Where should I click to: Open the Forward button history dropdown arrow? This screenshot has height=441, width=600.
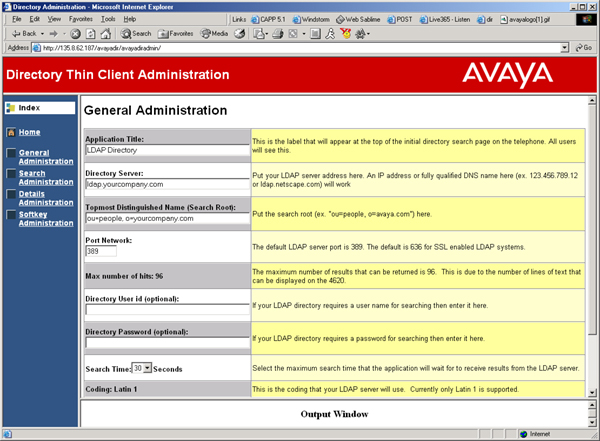click(x=64, y=34)
